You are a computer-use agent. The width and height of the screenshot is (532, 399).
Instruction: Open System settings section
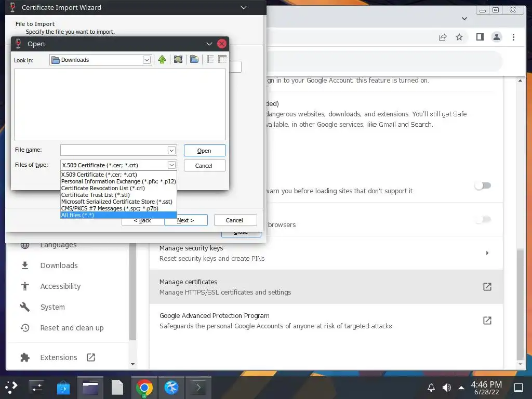[52, 307]
